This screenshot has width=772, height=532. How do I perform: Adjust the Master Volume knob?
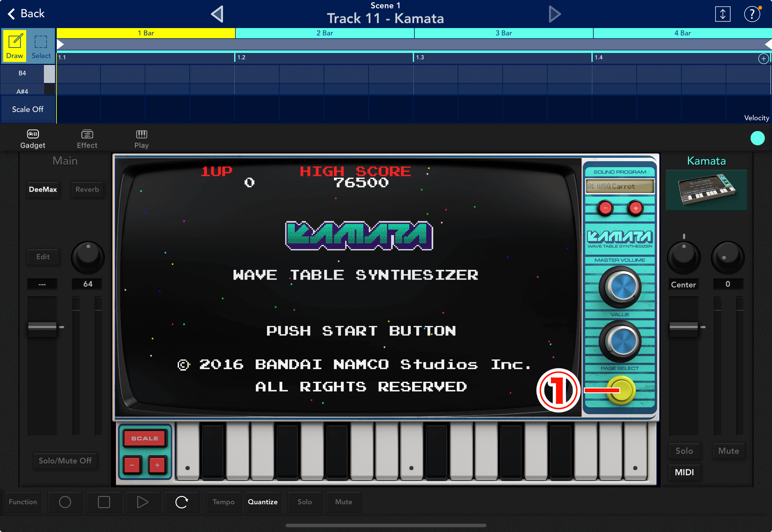[x=620, y=287]
